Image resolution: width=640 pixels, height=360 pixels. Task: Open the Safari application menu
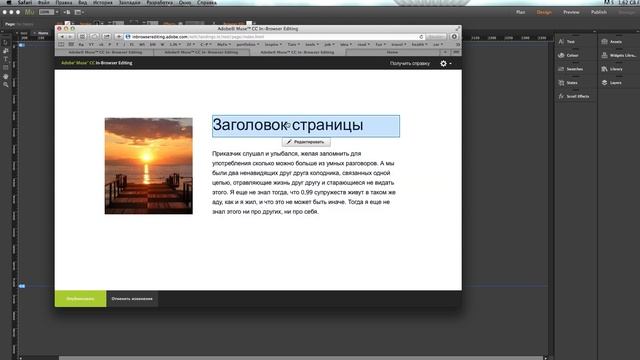coord(24,2)
